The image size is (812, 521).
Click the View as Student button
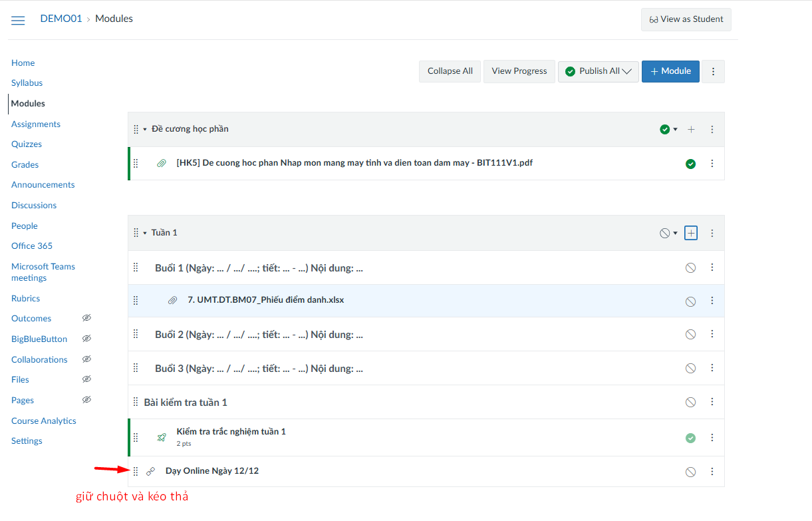coord(686,19)
